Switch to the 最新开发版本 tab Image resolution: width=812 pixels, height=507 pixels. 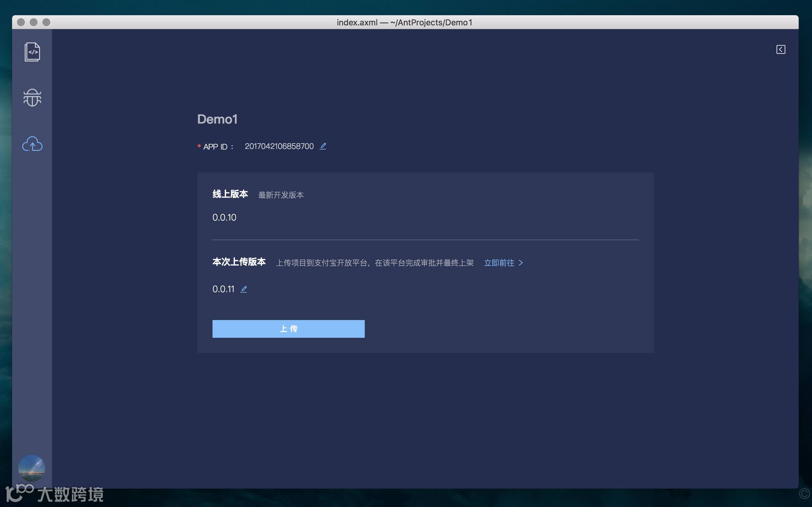point(281,195)
